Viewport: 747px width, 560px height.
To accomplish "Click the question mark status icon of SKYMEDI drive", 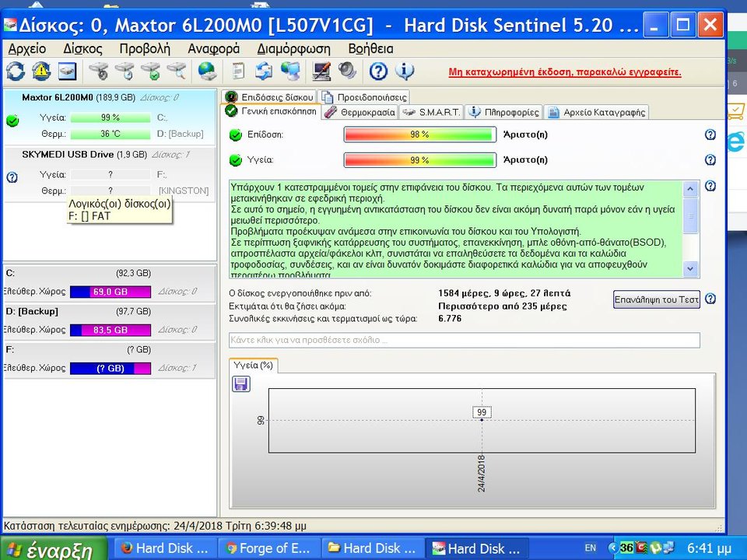I will [12, 177].
